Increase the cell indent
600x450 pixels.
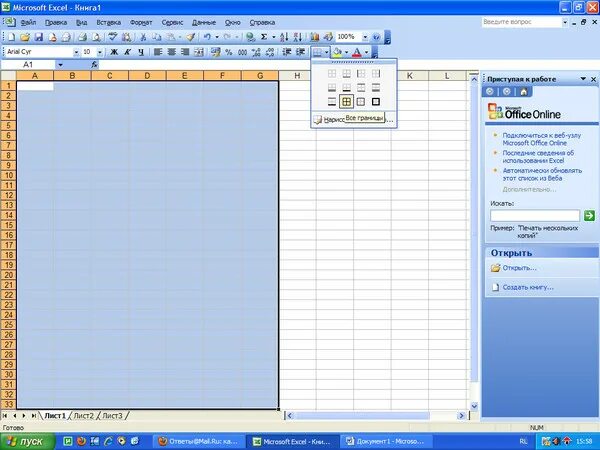(x=300, y=52)
